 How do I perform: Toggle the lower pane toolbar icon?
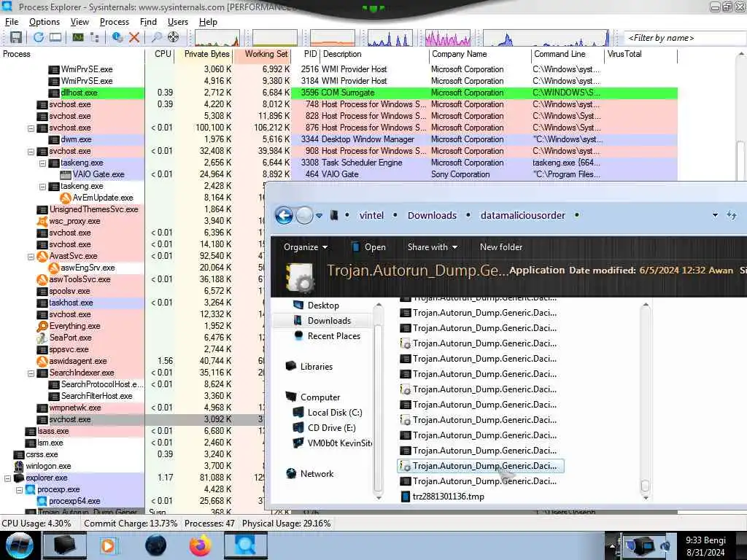[x=55, y=37]
